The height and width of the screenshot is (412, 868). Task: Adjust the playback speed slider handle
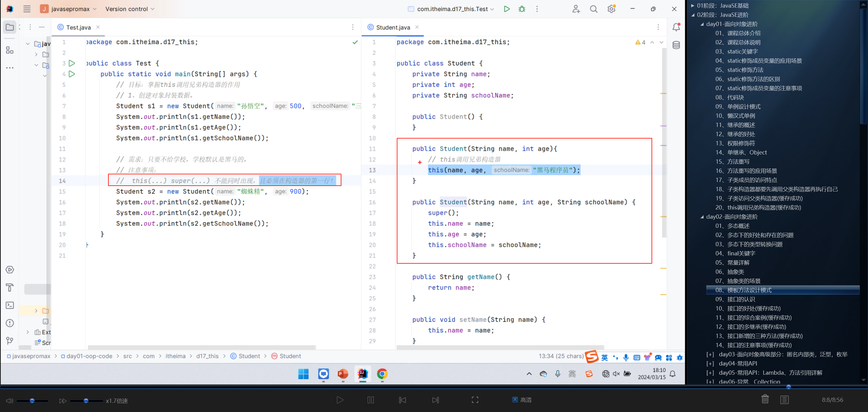point(86,401)
